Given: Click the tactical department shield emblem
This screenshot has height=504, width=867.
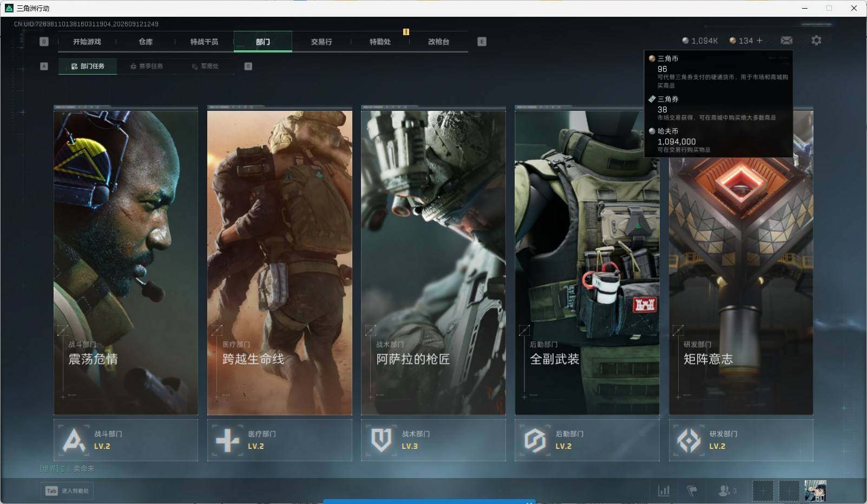Looking at the screenshot, I should point(382,440).
